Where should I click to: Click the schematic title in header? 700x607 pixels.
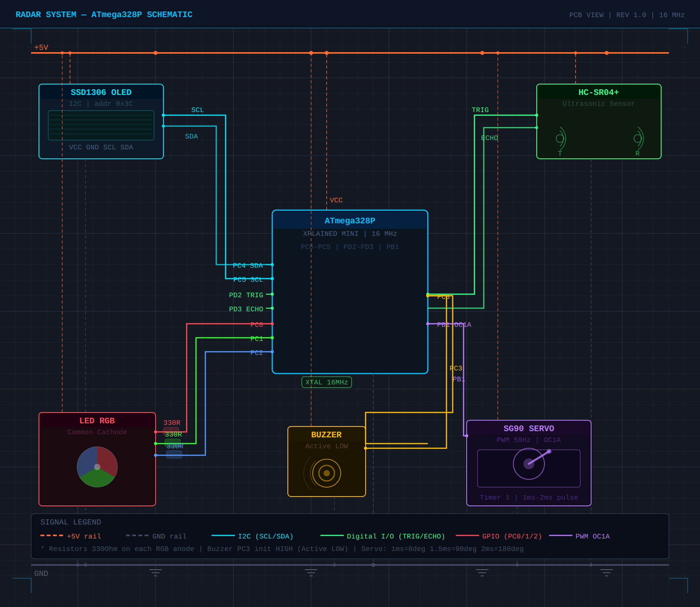point(104,14)
